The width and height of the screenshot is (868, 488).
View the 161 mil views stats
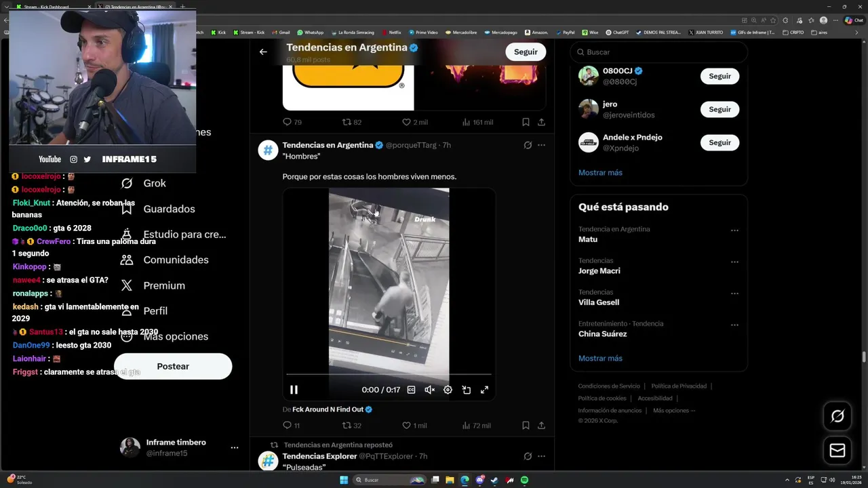click(477, 122)
